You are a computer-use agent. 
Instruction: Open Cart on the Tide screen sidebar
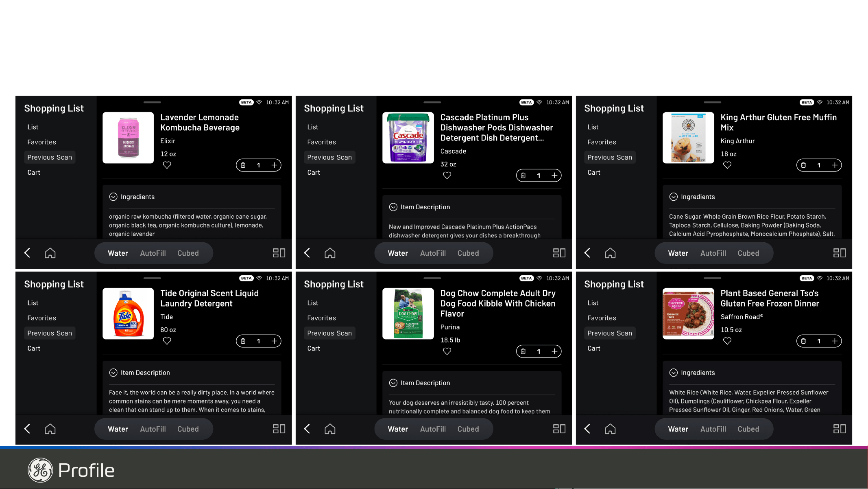pyautogui.click(x=34, y=348)
